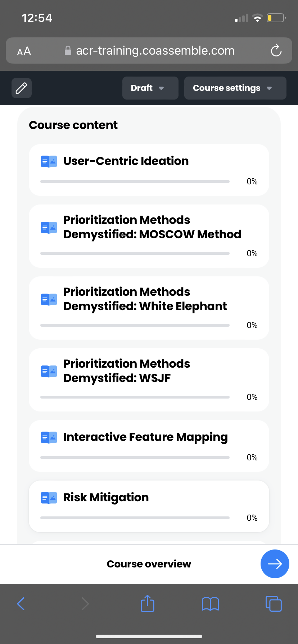Reload the page in Safari
Image resolution: width=298 pixels, height=644 pixels.
click(x=276, y=51)
